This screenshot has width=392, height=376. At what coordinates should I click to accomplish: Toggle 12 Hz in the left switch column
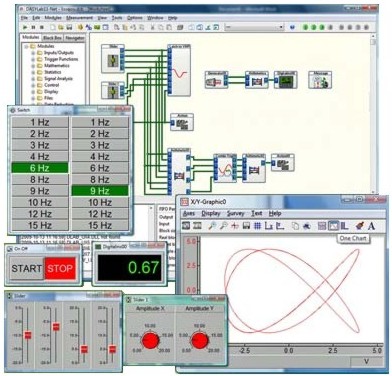(40, 214)
